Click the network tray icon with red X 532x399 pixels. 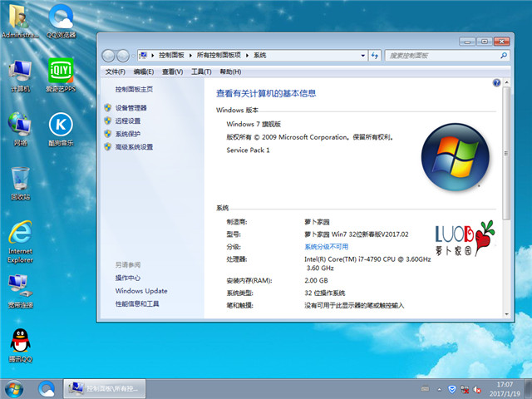click(x=465, y=390)
